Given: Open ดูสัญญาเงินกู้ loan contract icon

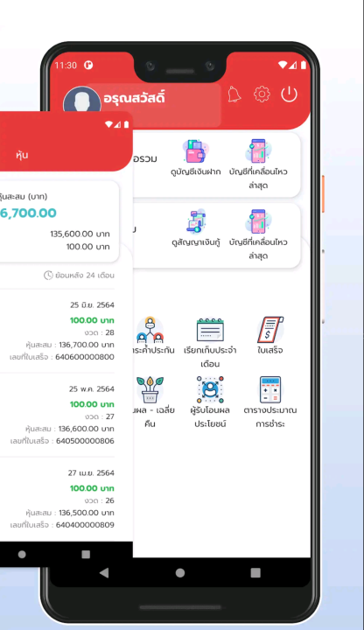Looking at the screenshot, I should (x=196, y=221).
